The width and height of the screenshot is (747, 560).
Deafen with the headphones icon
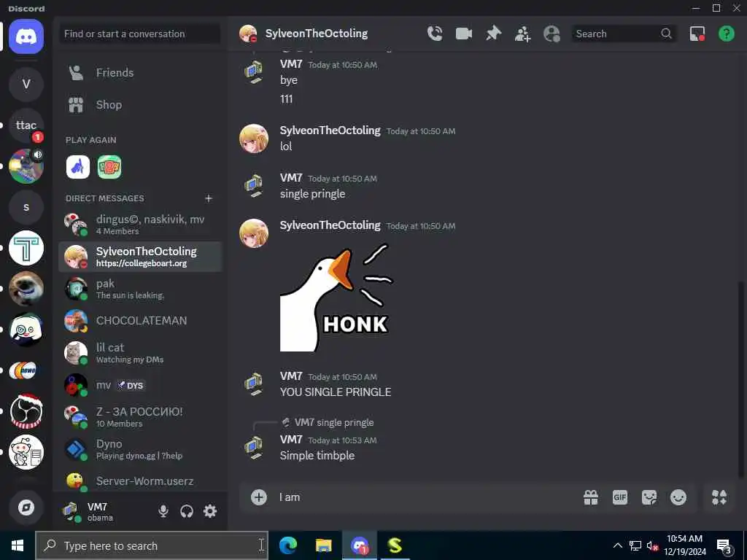pos(186,511)
